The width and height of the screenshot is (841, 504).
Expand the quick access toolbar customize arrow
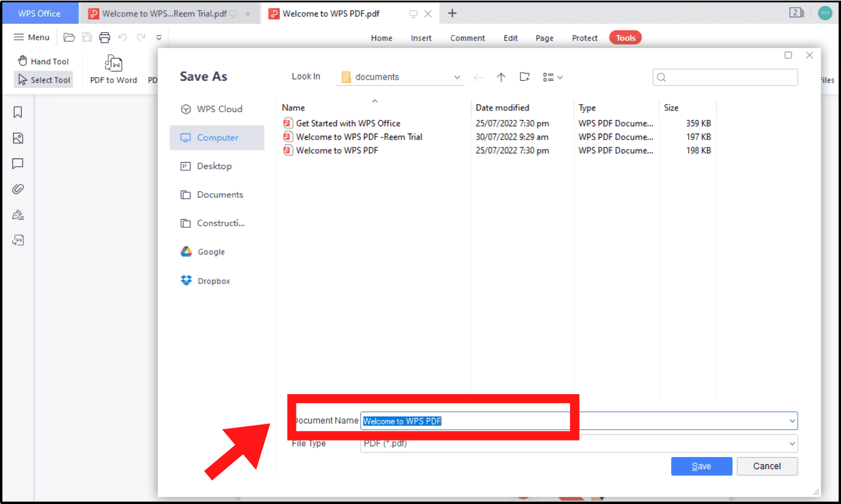pyautogui.click(x=159, y=37)
